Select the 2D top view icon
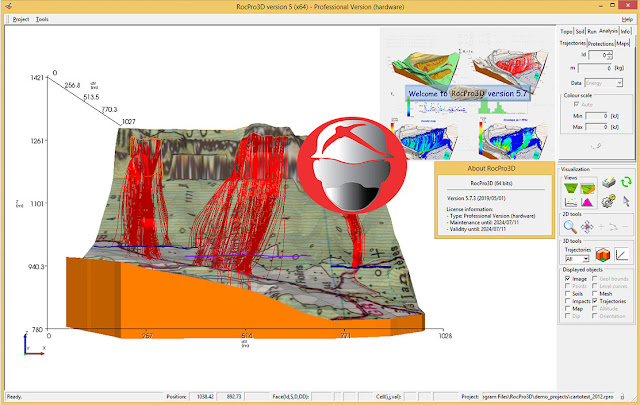Image resolution: width=640 pixels, height=405 pixels. coord(571,189)
